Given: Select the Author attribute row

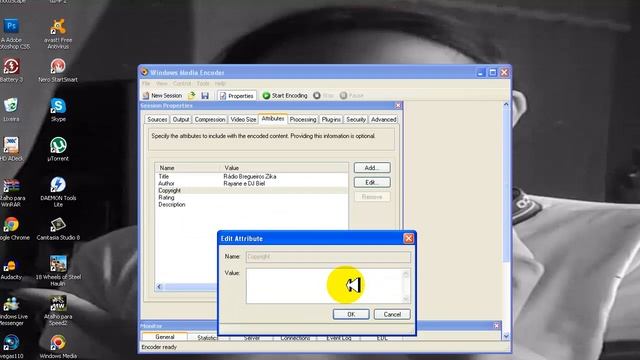Looking at the screenshot, I should click(x=251, y=184).
